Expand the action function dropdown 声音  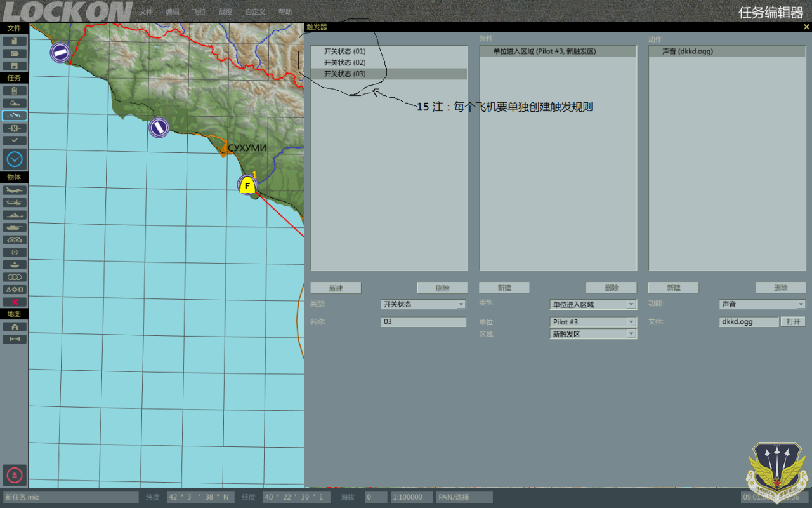click(801, 305)
